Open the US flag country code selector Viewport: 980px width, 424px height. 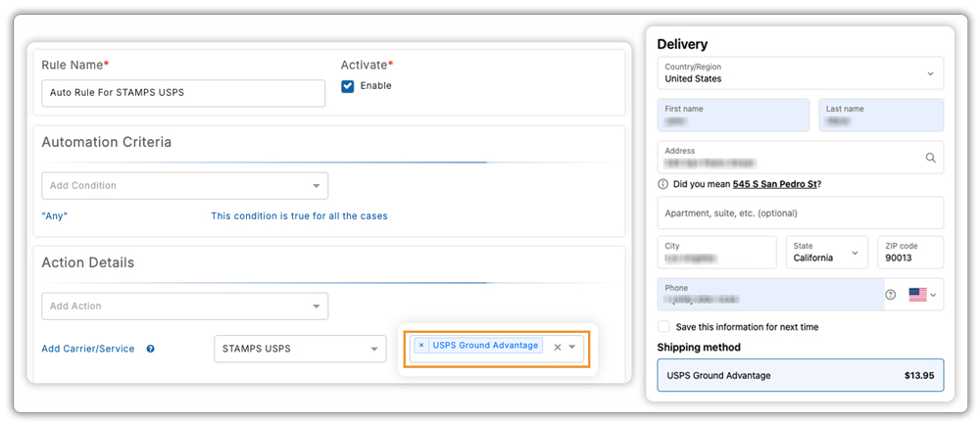coord(922,295)
